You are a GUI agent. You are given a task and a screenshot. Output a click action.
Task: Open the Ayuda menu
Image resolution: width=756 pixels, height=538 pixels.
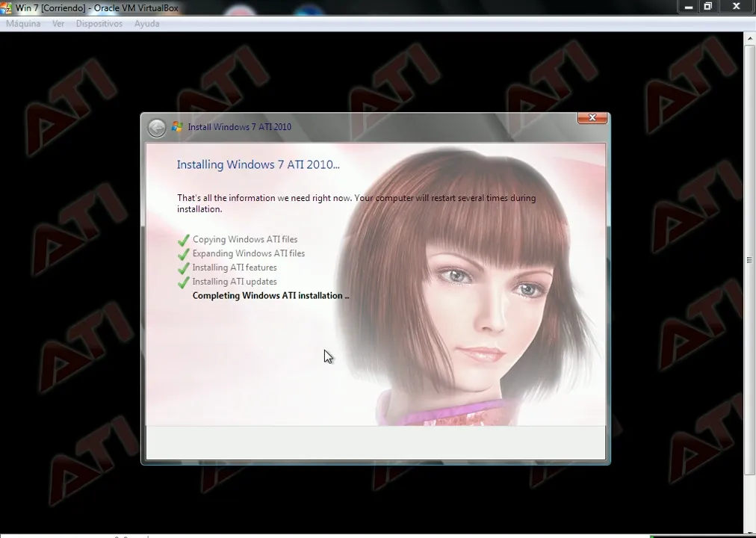pos(146,24)
